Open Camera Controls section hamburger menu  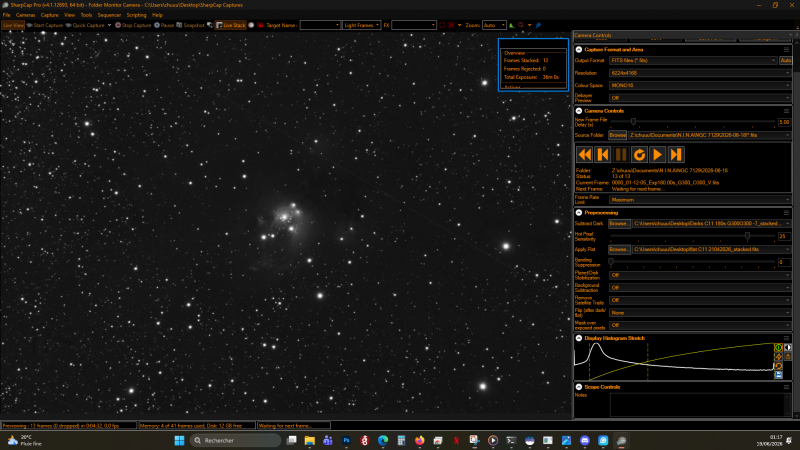coord(786,111)
